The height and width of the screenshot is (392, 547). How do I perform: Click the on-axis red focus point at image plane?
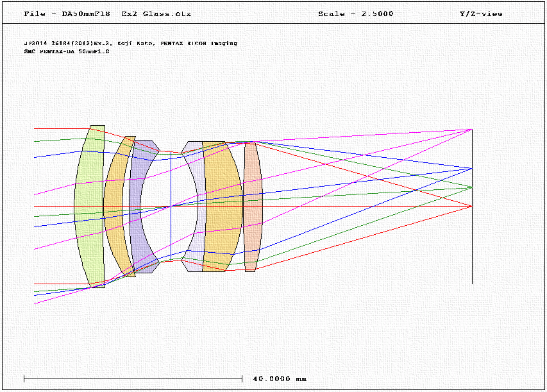tap(471, 207)
